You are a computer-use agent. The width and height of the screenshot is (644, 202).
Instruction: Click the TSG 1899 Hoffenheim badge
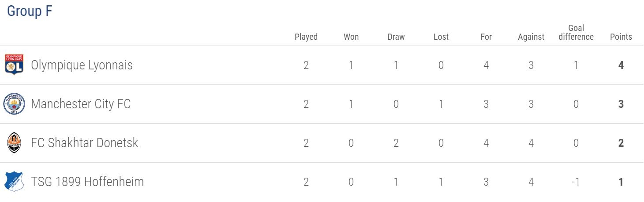[14, 182]
